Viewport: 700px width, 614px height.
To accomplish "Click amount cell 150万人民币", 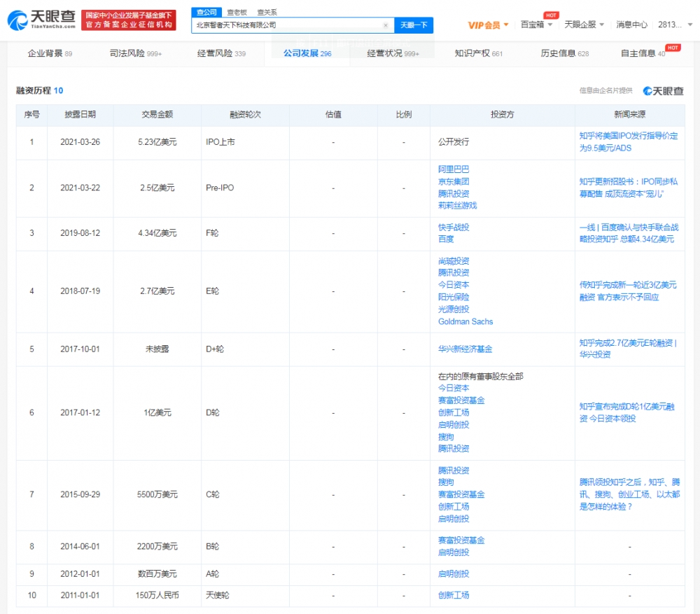I will click(157, 595).
